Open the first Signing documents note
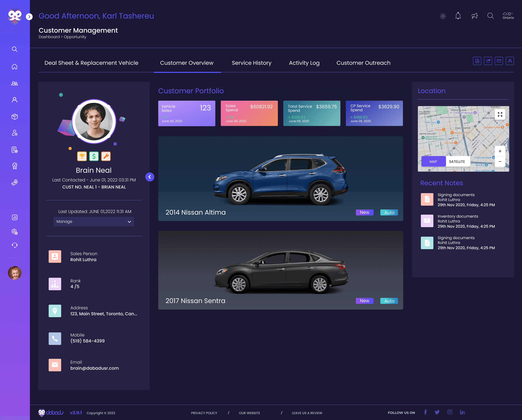 tap(458, 200)
